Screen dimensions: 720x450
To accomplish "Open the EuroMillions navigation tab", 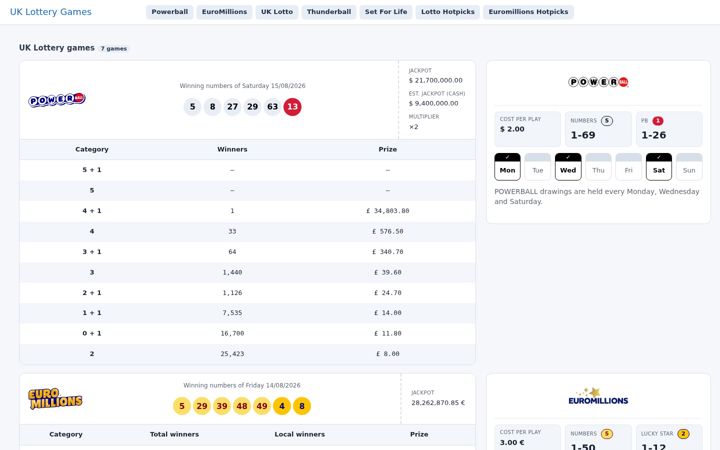I will coord(224,12).
